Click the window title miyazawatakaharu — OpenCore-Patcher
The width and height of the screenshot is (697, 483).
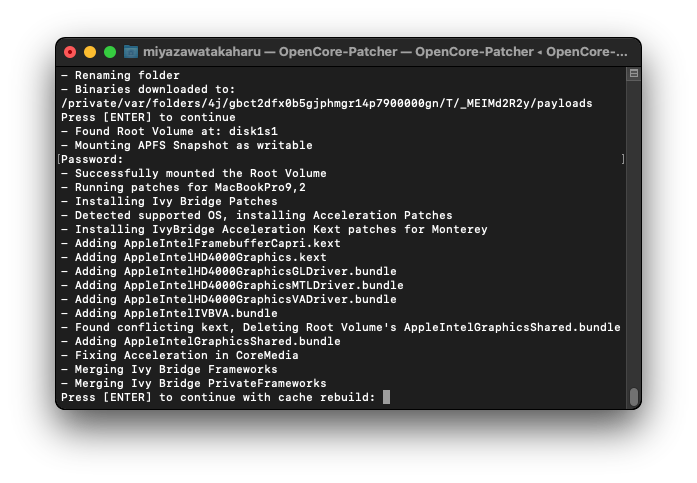(385, 52)
